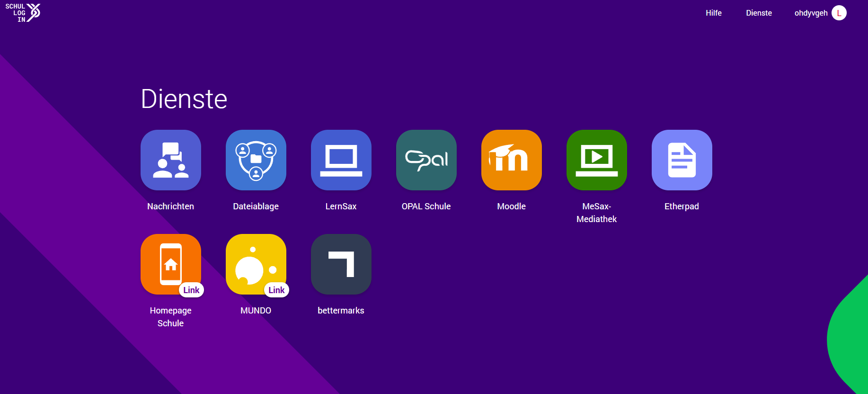Click the Etherpad text label
This screenshot has height=394, width=868.
682,206
